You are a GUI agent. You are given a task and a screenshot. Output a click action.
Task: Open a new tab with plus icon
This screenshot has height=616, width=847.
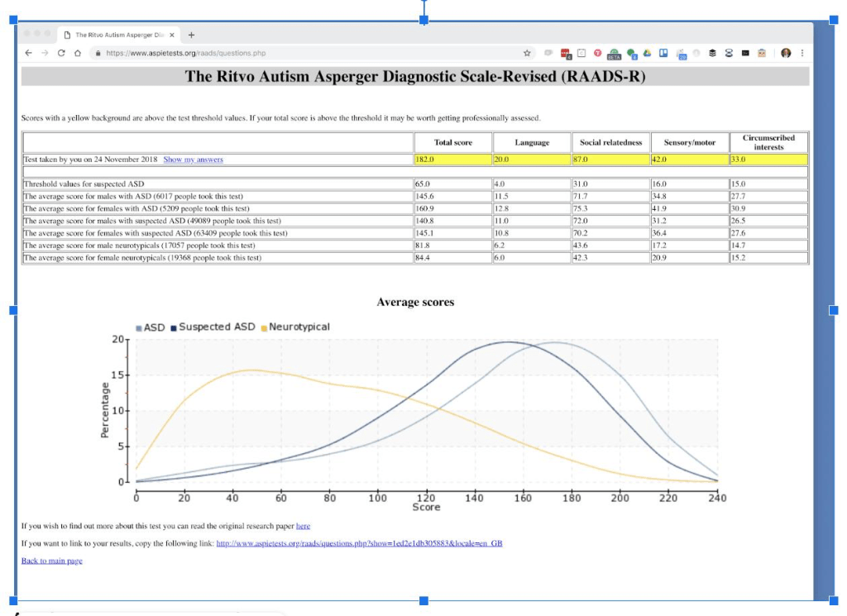pyautogui.click(x=191, y=35)
